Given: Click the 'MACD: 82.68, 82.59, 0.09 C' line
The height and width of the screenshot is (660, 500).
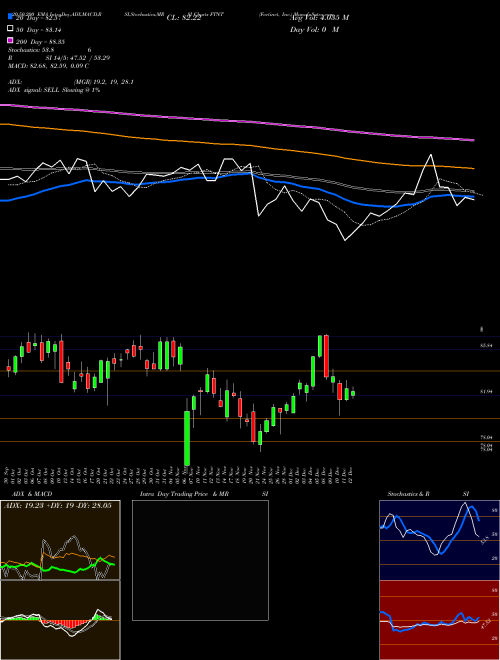Looking at the screenshot, I should click(x=48, y=66).
